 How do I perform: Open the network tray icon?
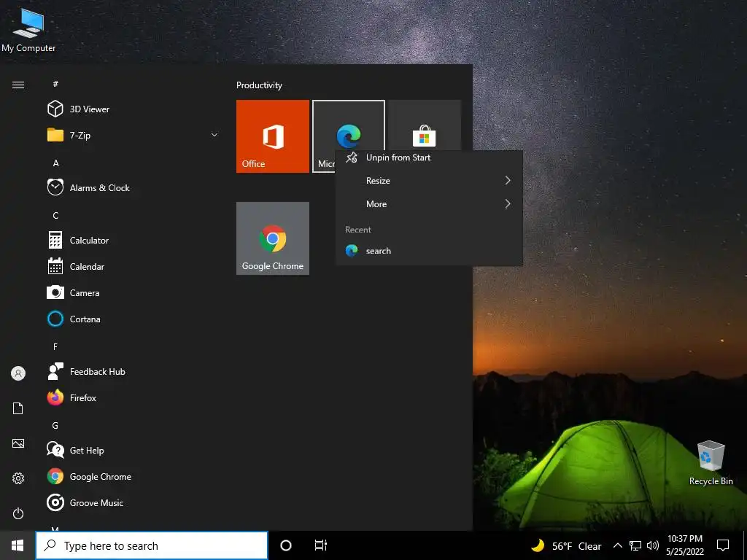coord(635,545)
